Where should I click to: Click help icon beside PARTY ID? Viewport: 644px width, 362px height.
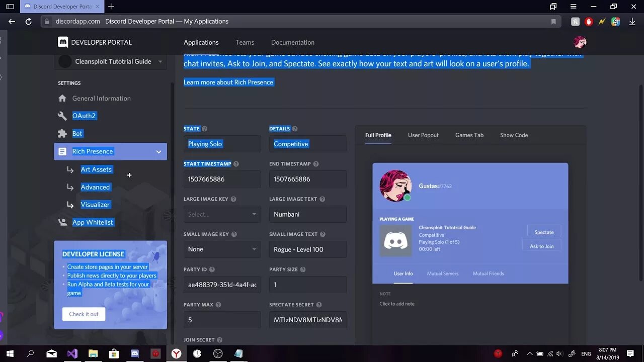212,269
